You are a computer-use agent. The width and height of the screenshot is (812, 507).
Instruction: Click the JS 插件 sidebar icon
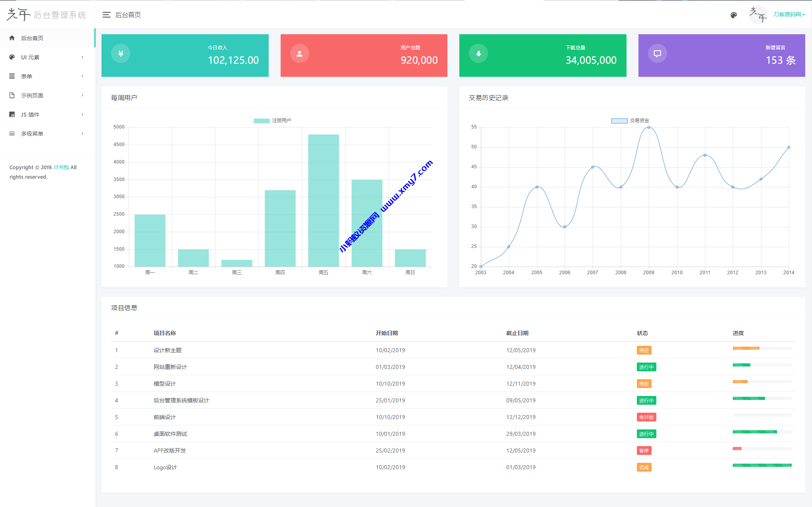[12, 115]
